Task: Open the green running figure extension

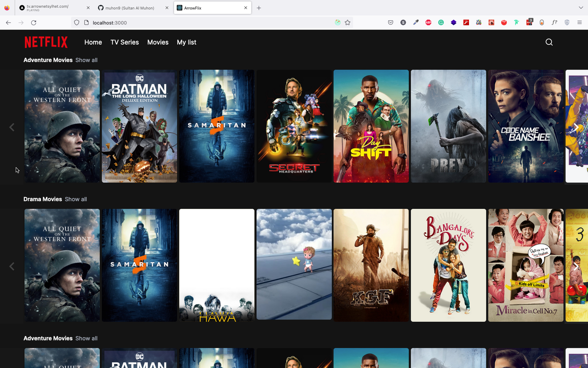Action: (x=516, y=23)
